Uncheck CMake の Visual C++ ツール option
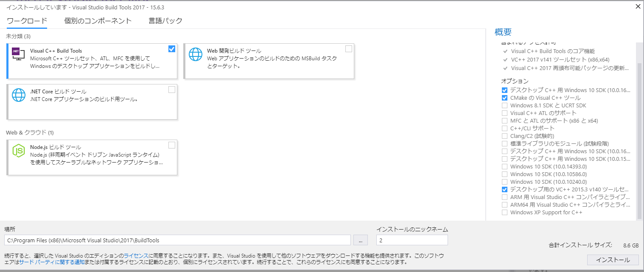 pyautogui.click(x=504, y=98)
